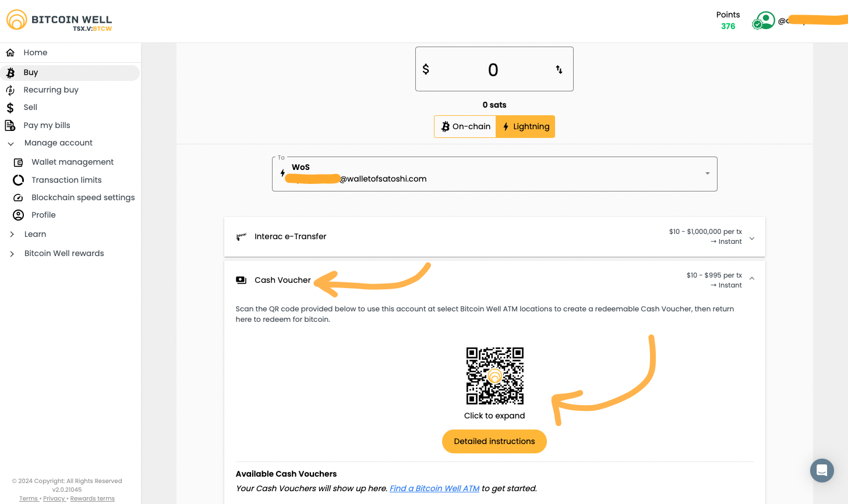Click the Wallet management wallet icon
Viewport: 848px width, 504px height.
18,162
